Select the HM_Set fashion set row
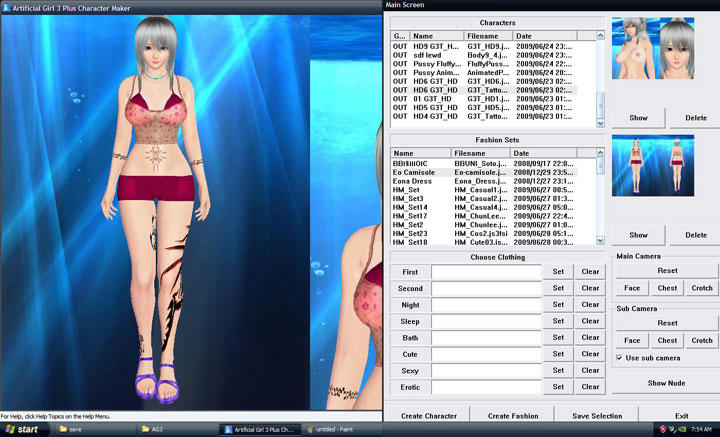The height and width of the screenshot is (437, 720). (x=484, y=190)
